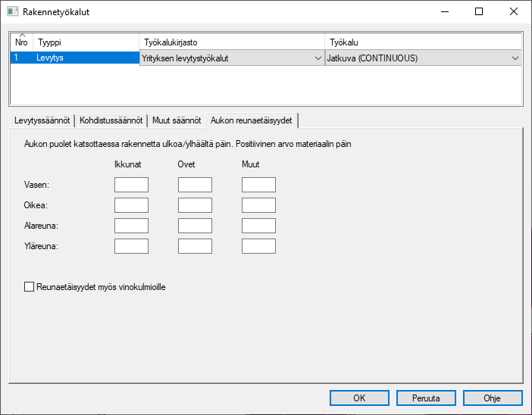Viewport: 532px width, 415px height.
Task: Select the Muut säännöt tab
Action: (x=176, y=120)
